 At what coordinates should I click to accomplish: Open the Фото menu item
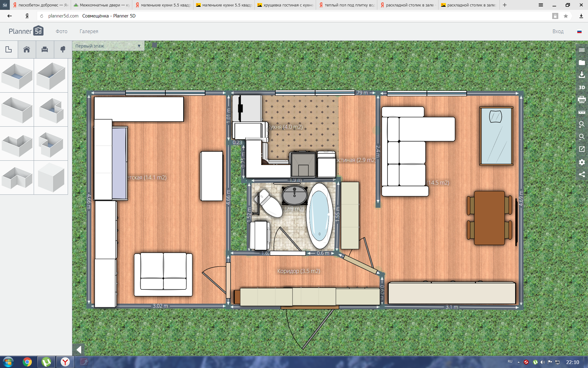(61, 31)
